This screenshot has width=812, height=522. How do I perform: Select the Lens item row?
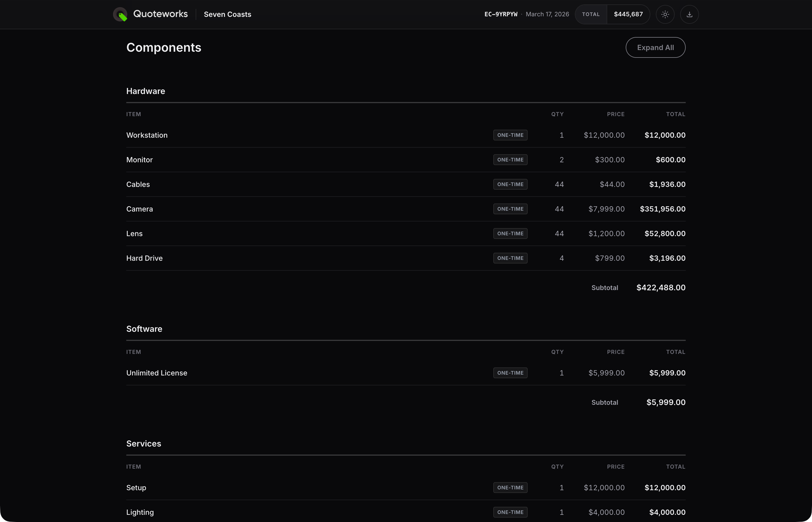pyautogui.click(x=135, y=234)
